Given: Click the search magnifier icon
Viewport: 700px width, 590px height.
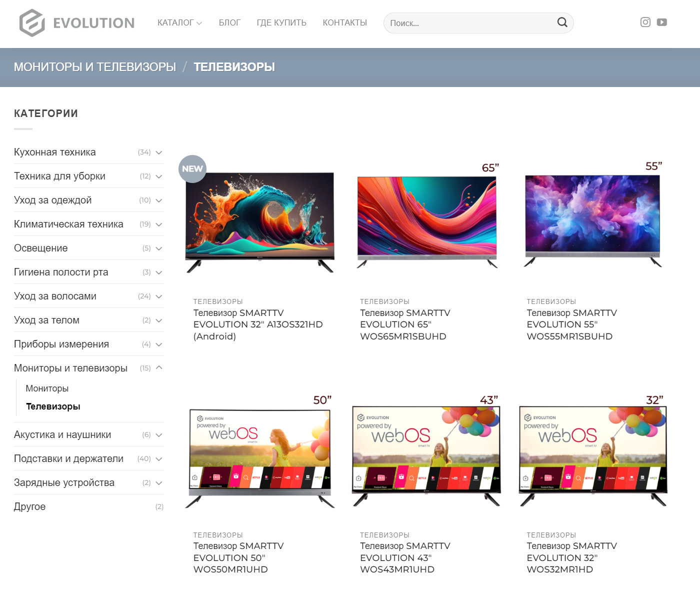Looking at the screenshot, I should click(x=562, y=22).
